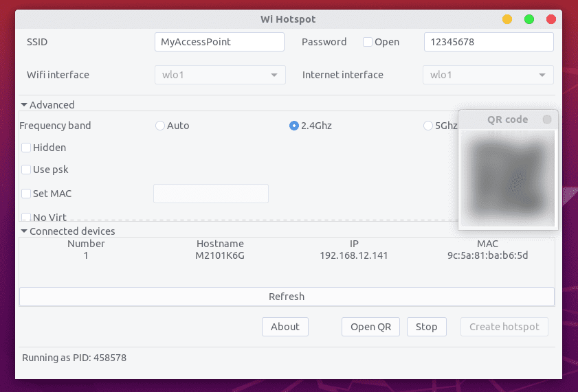This screenshot has width=578, height=392.
Task: Click the SSID input field
Action: coord(219,42)
